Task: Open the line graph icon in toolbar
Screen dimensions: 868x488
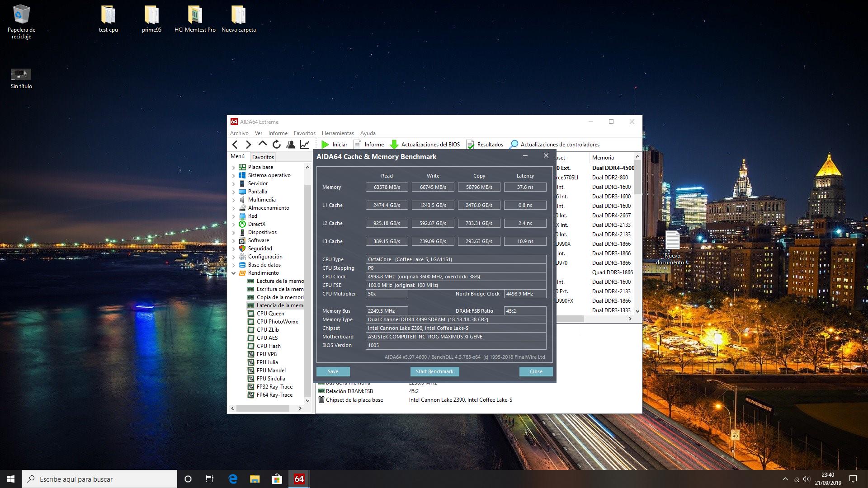Action: (305, 145)
